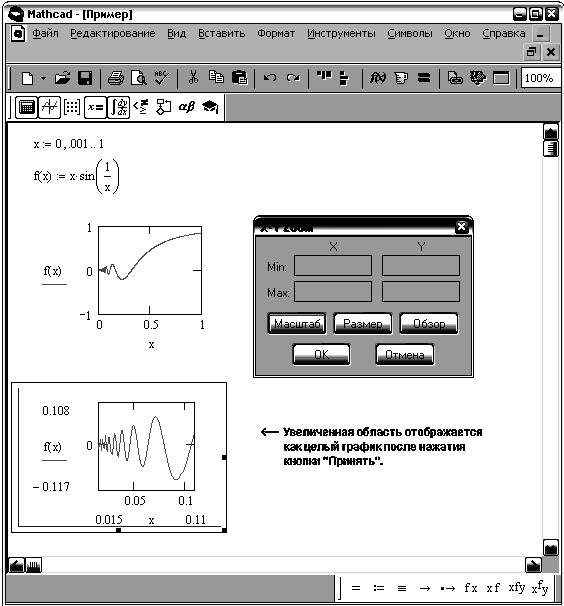Click the Y Max input field
This screenshot has height=606, width=564.
click(x=421, y=291)
